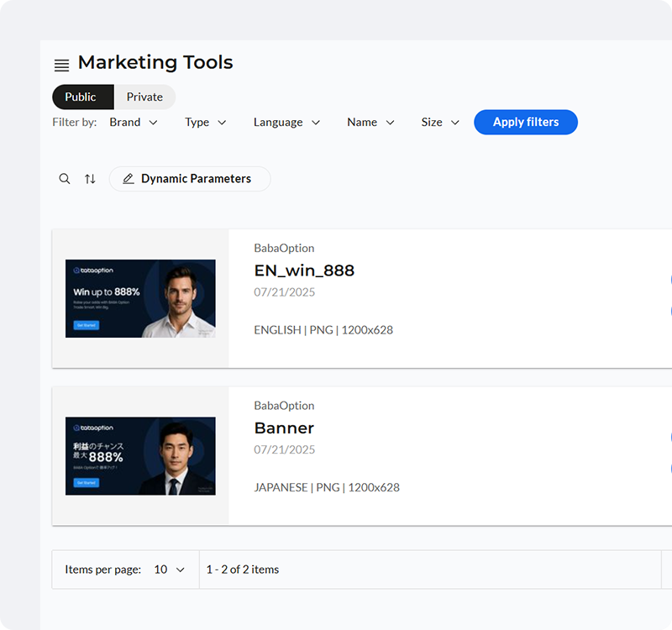
Task: Expand the Language filter dropdown
Action: (x=286, y=122)
